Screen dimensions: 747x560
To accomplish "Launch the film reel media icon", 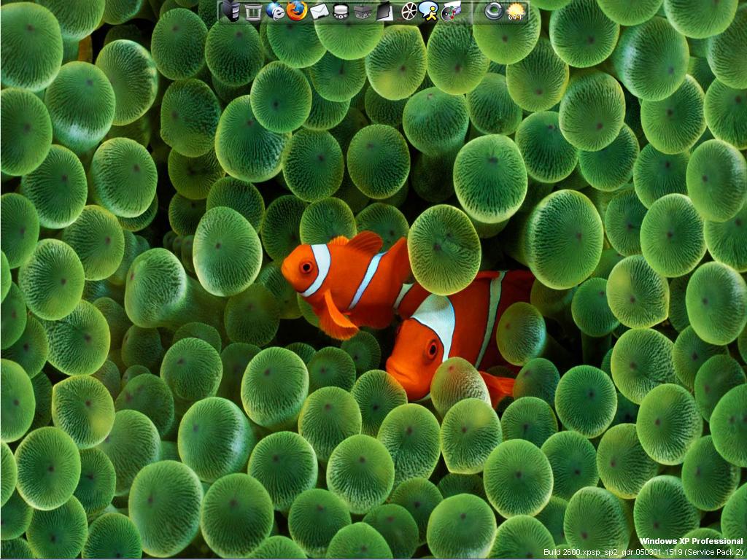I will (409, 11).
